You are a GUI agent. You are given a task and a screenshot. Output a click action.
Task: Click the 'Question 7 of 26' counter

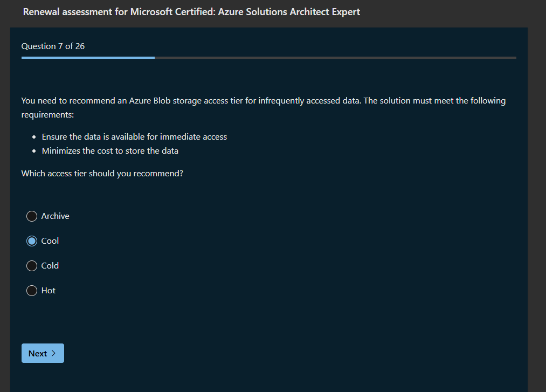53,46
